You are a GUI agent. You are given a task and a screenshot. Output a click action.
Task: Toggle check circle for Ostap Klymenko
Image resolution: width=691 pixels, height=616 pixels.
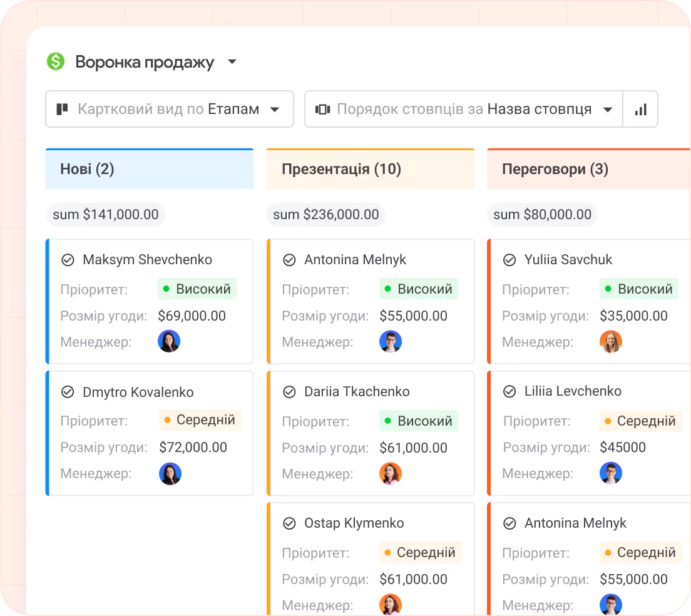(x=289, y=523)
